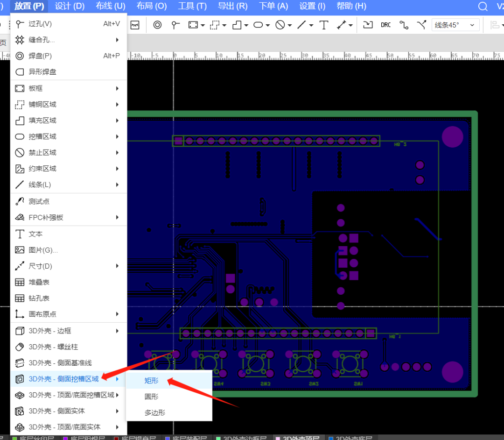
Task: Open the 工具(T) menu
Action: point(193,6)
